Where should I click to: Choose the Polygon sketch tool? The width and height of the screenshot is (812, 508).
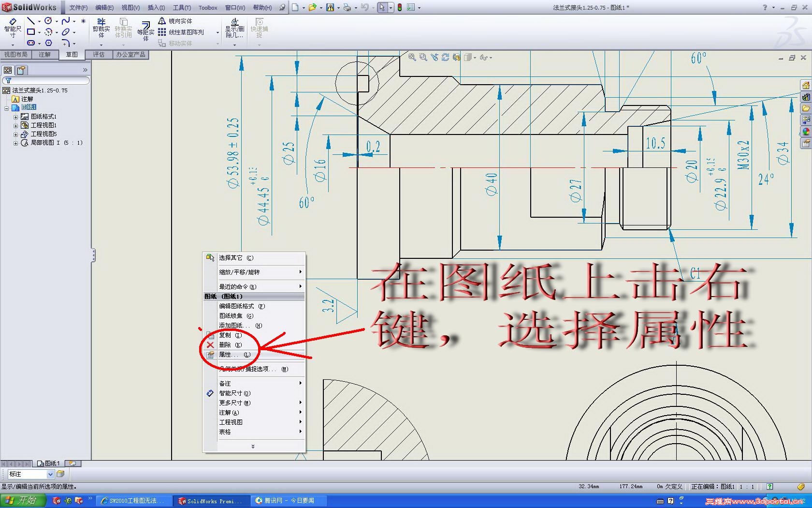[48, 43]
